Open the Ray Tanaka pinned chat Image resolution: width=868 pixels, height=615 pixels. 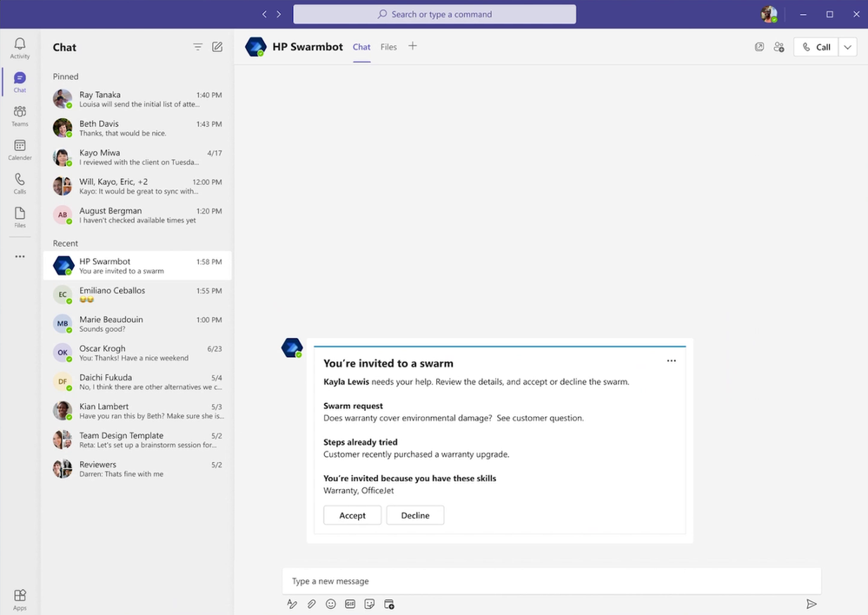point(137,99)
